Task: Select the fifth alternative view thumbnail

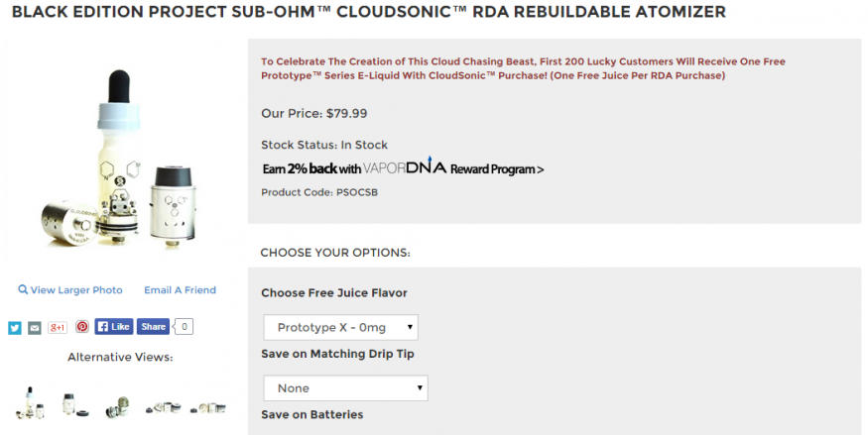Action: [207, 404]
